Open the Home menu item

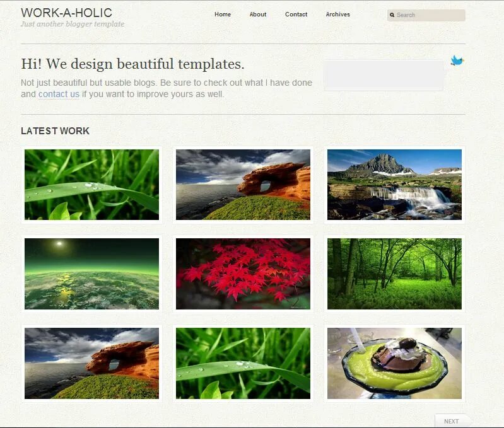[223, 14]
